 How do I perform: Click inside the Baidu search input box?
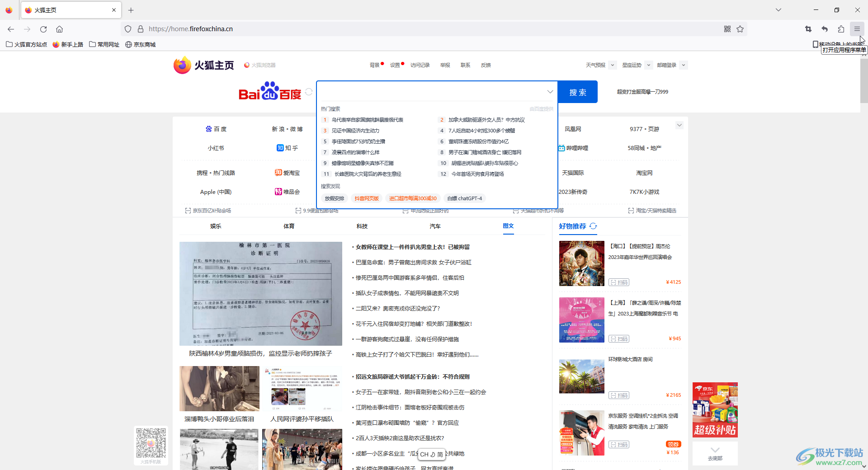[x=432, y=92]
